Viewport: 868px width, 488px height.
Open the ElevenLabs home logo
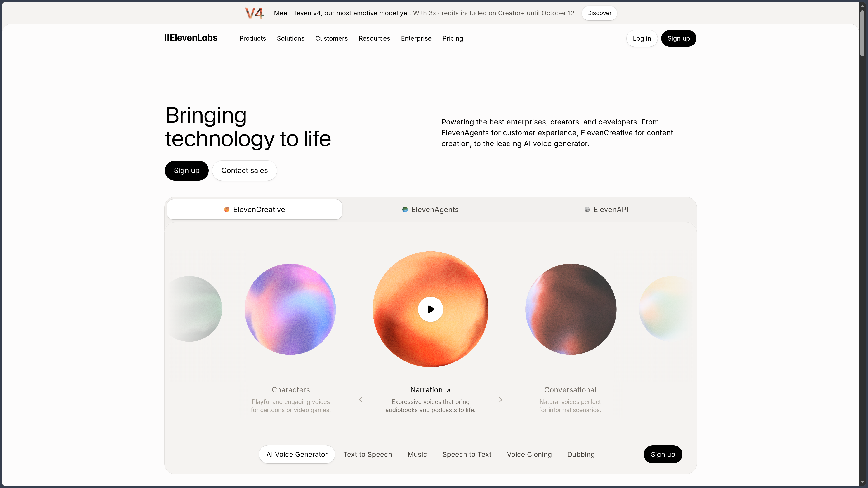(191, 38)
